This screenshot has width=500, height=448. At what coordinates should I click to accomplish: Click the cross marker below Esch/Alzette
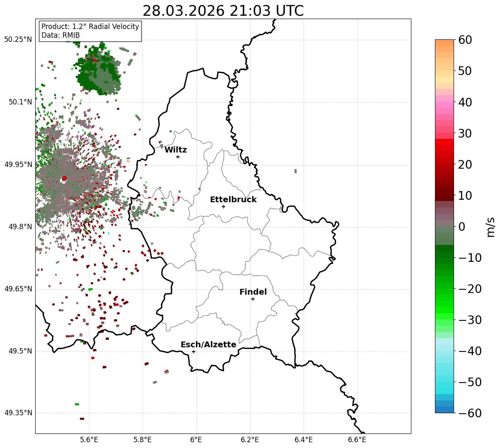point(193,351)
